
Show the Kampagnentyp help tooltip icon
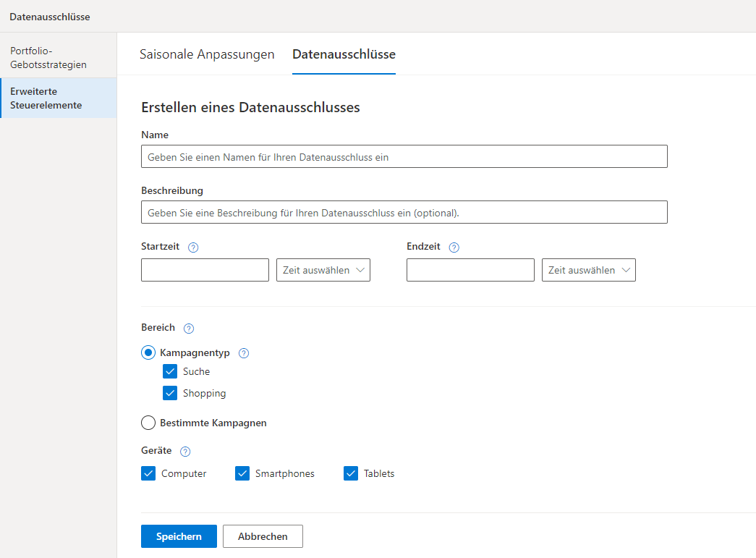pyautogui.click(x=244, y=353)
